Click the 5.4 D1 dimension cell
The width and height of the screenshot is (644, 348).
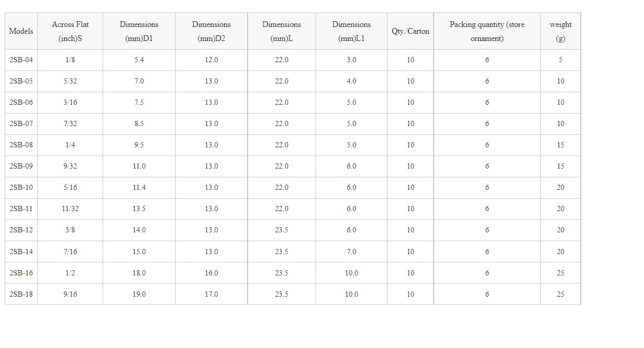(139, 60)
